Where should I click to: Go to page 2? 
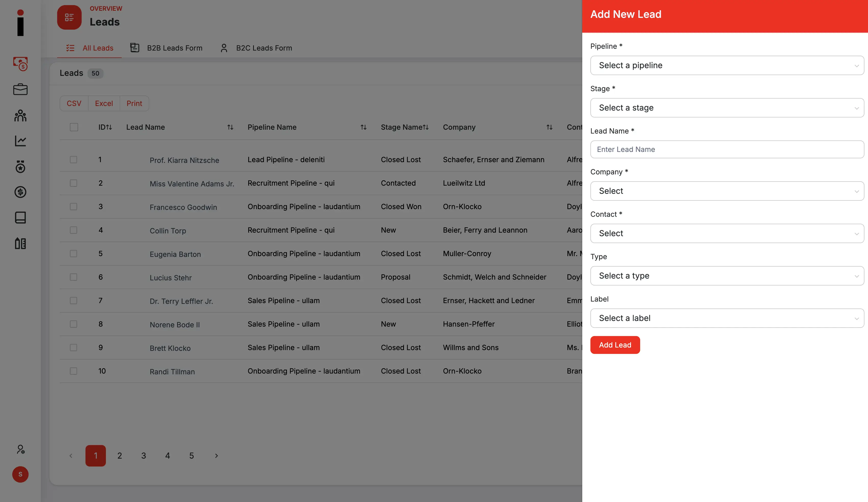coord(119,456)
